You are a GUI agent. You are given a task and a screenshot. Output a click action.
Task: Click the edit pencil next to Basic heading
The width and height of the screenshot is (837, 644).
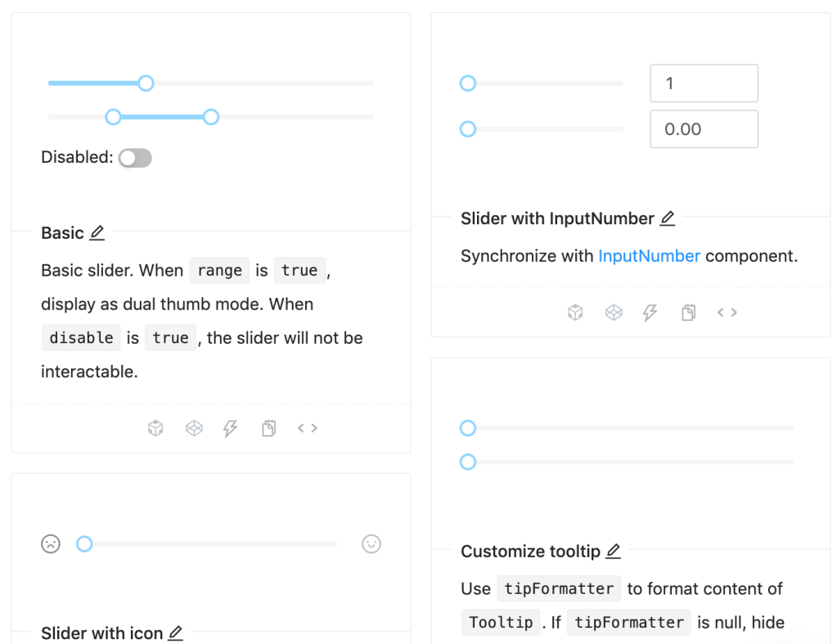96,232
